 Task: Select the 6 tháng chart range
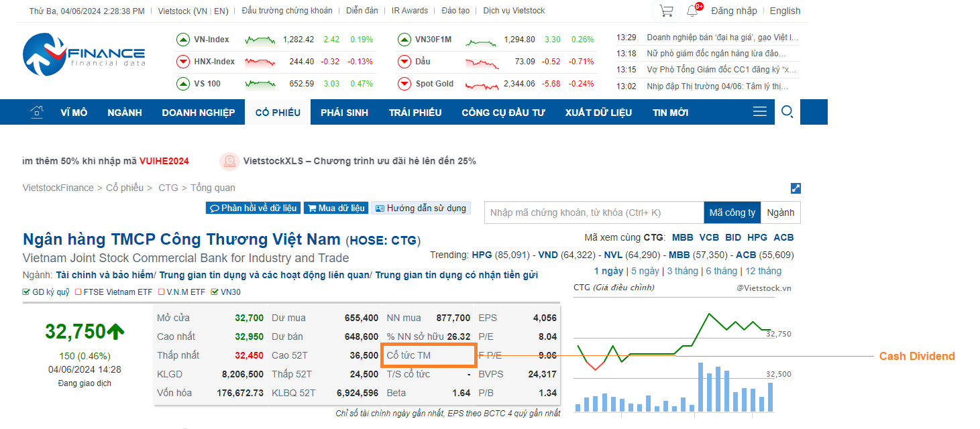722,271
